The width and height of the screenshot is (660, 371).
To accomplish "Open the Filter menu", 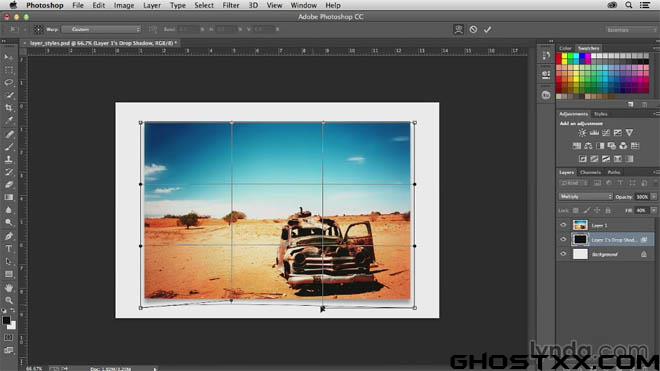I will point(231,5).
